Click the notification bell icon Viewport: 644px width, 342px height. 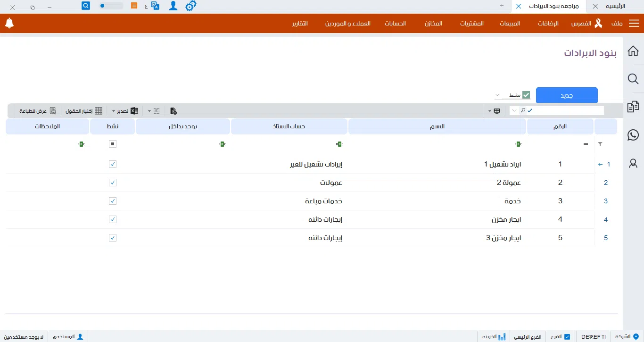pyautogui.click(x=9, y=23)
